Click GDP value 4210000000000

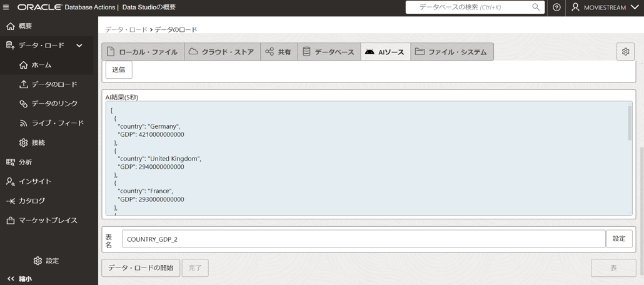[161, 135]
